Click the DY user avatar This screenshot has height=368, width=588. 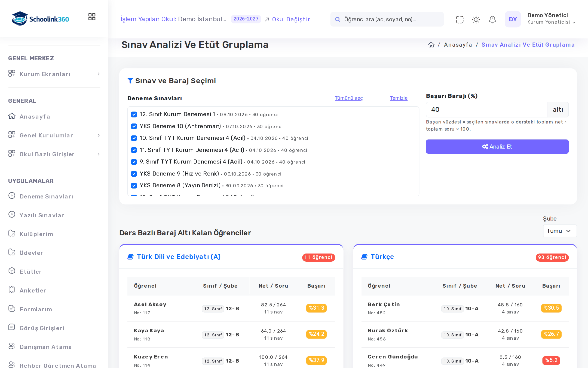tap(513, 19)
